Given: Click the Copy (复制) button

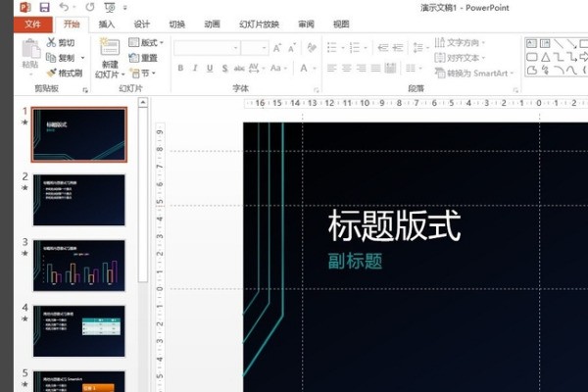Looking at the screenshot, I should click(61, 58).
